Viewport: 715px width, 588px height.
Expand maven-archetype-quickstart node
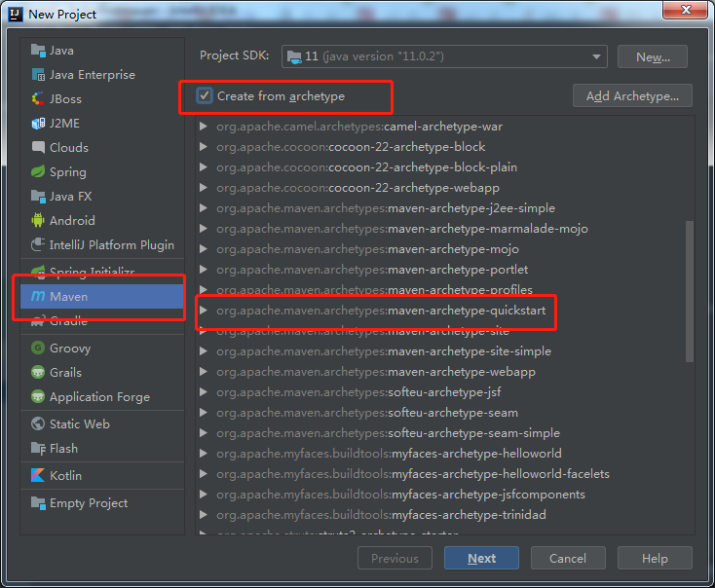[x=204, y=310]
